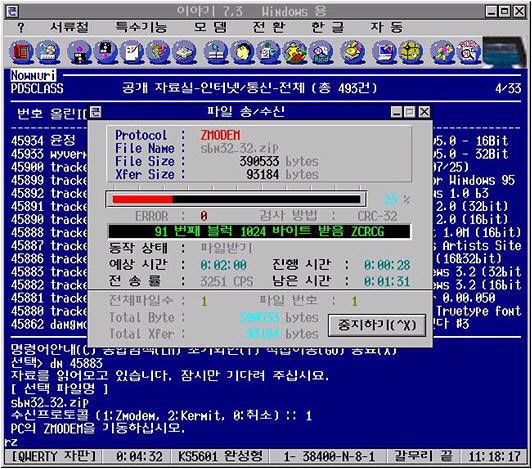This screenshot has width=532, height=469.
Task: Click the blue signpost toolbar icon
Action: 216,52
